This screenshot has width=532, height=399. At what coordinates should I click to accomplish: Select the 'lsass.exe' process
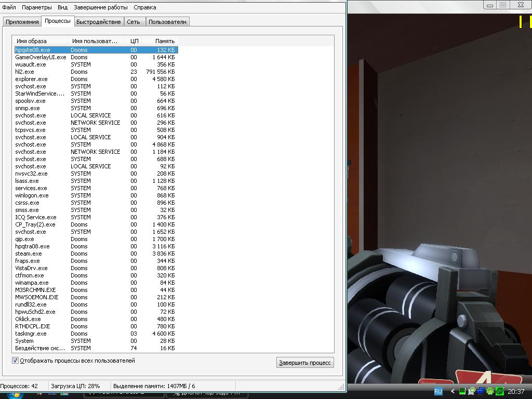[x=96, y=181]
